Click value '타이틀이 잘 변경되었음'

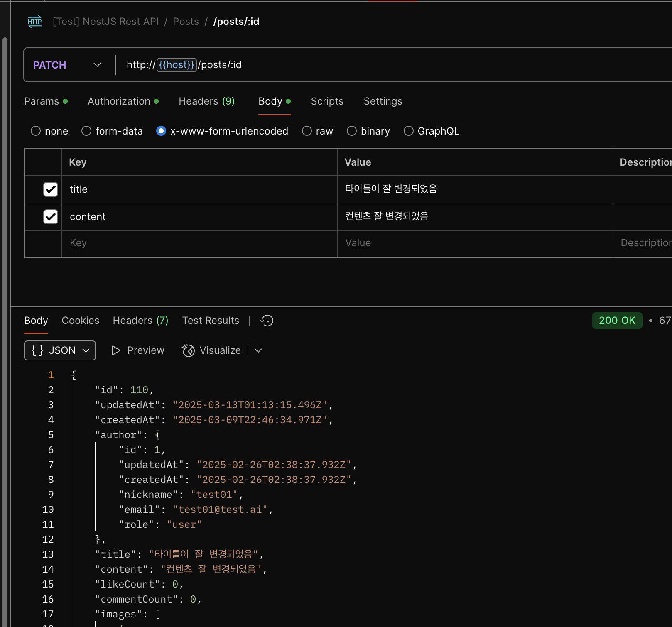(391, 189)
